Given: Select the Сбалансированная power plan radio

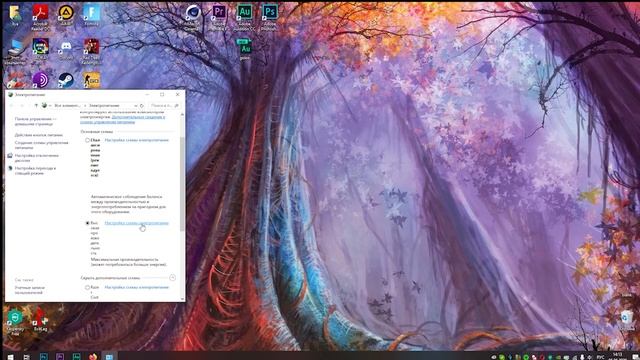Looking at the screenshot, I should point(87,140).
